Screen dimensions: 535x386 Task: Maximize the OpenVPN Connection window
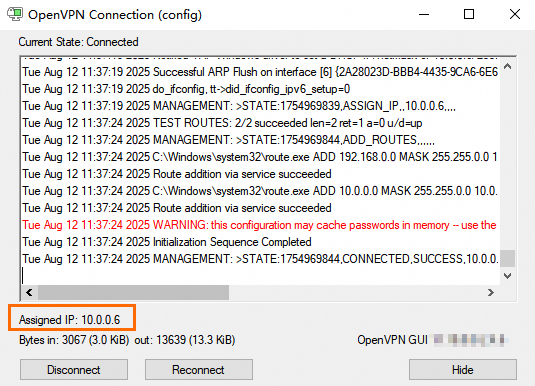tap(469, 14)
